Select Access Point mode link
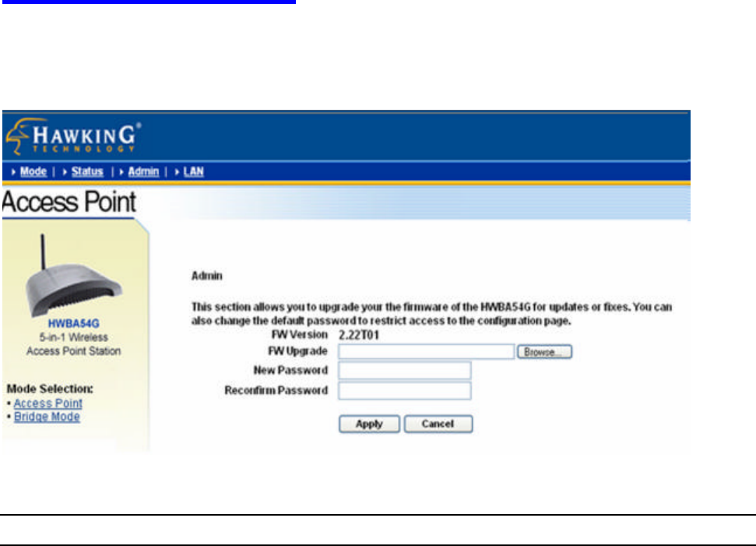The height and width of the screenshot is (546, 756). [x=47, y=403]
